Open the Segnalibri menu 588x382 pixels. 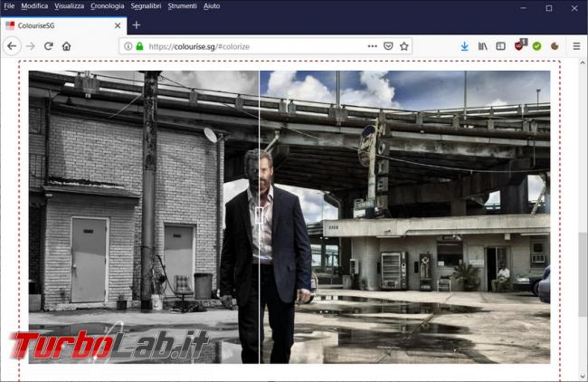point(146,6)
